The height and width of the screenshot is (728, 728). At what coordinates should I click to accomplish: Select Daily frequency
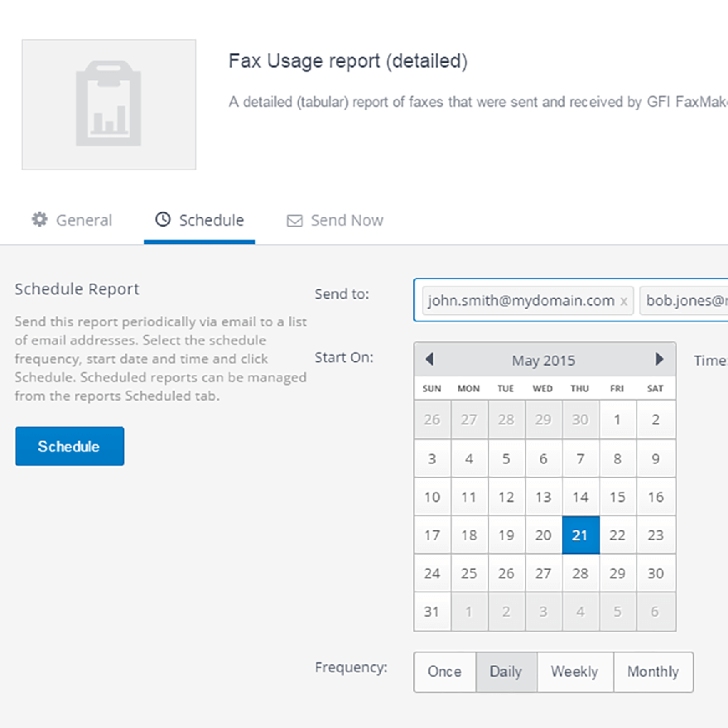506,672
